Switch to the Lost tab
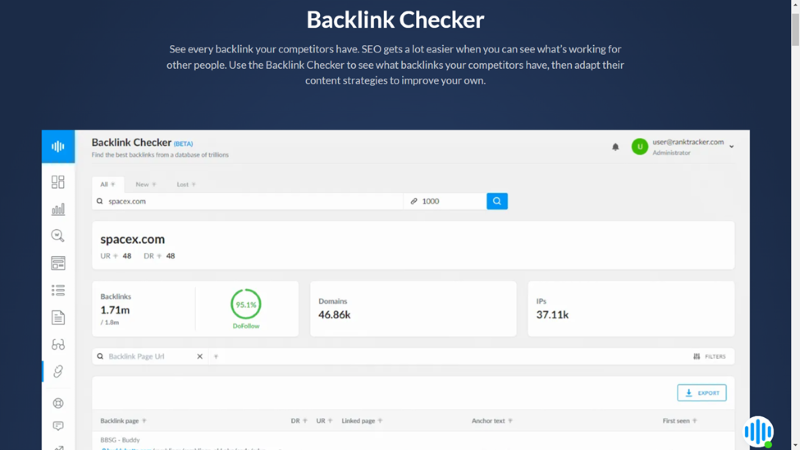The height and width of the screenshot is (450, 800). [x=186, y=184]
